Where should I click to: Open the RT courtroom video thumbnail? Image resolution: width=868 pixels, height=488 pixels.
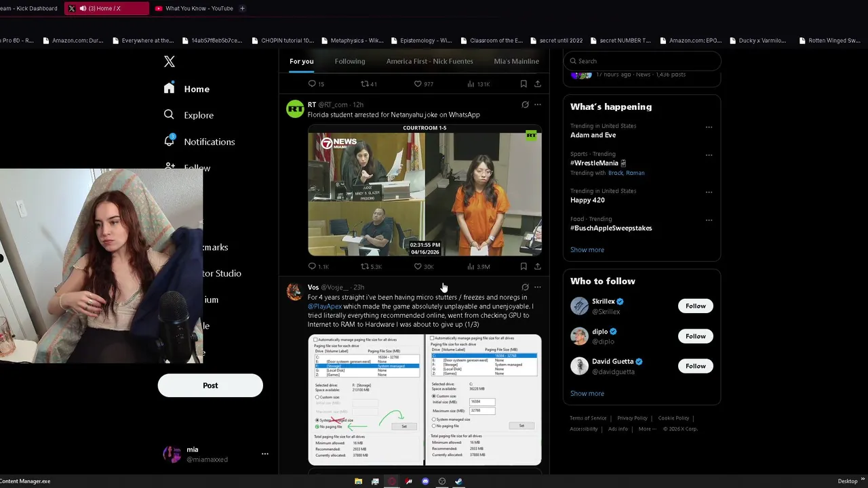[425, 190]
